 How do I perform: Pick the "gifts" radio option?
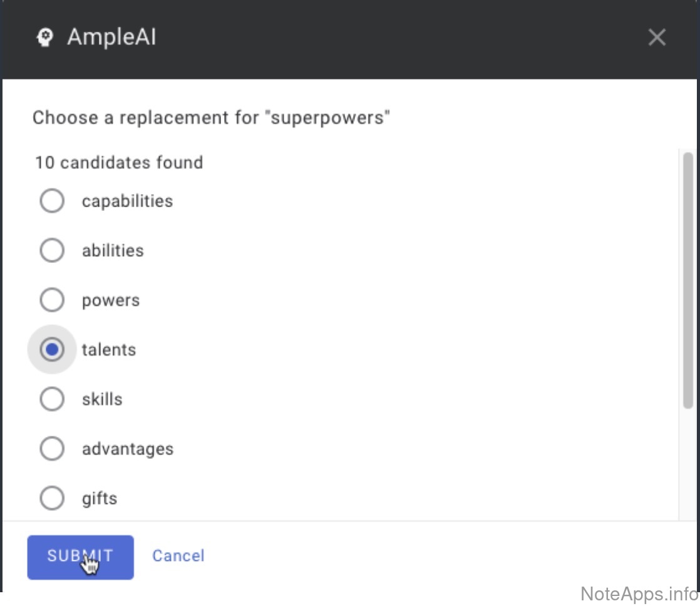click(51, 499)
